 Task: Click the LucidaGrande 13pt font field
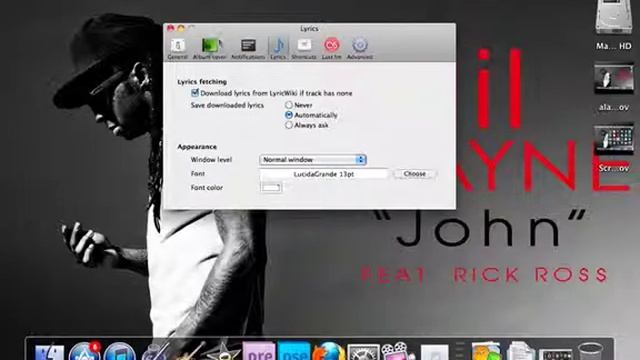[x=324, y=174]
